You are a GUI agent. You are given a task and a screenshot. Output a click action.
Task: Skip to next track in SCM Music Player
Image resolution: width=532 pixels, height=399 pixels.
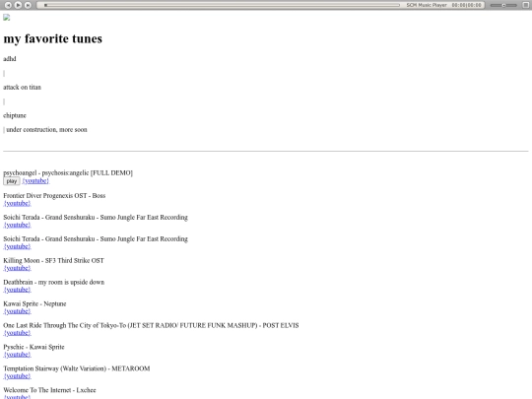[x=29, y=5]
